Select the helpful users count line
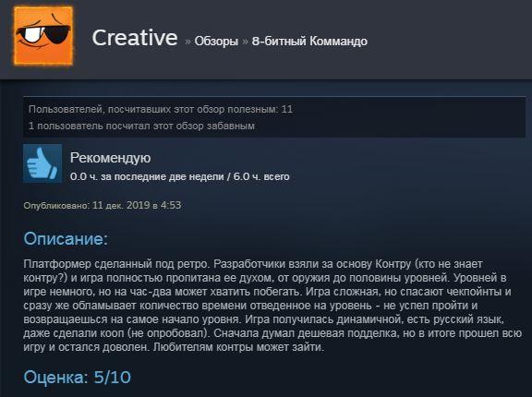The image size is (532, 397). pos(161,109)
